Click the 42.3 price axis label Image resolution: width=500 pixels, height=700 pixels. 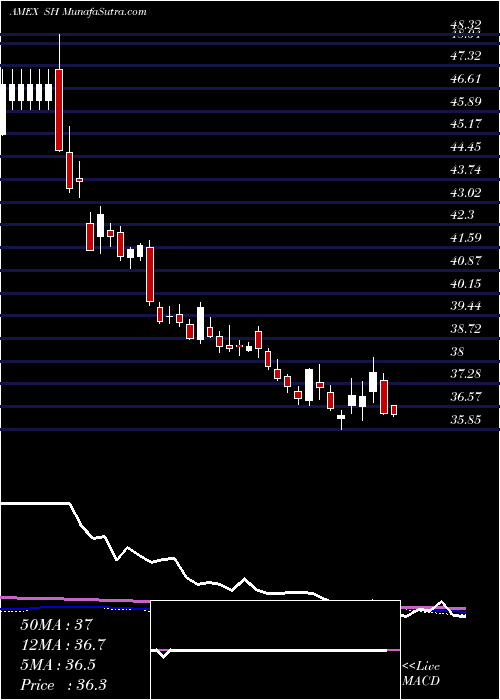click(462, 215)
